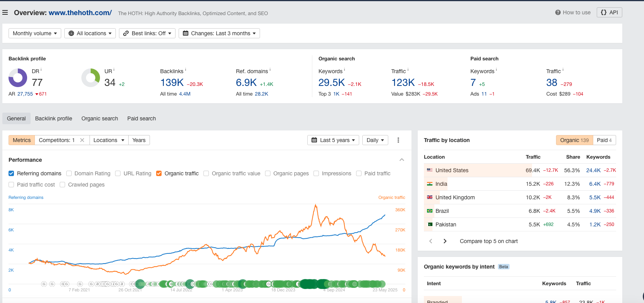Click the United Kingdom flag icon
The width and height of the screenshot is (644, 303).
point(430,197)
